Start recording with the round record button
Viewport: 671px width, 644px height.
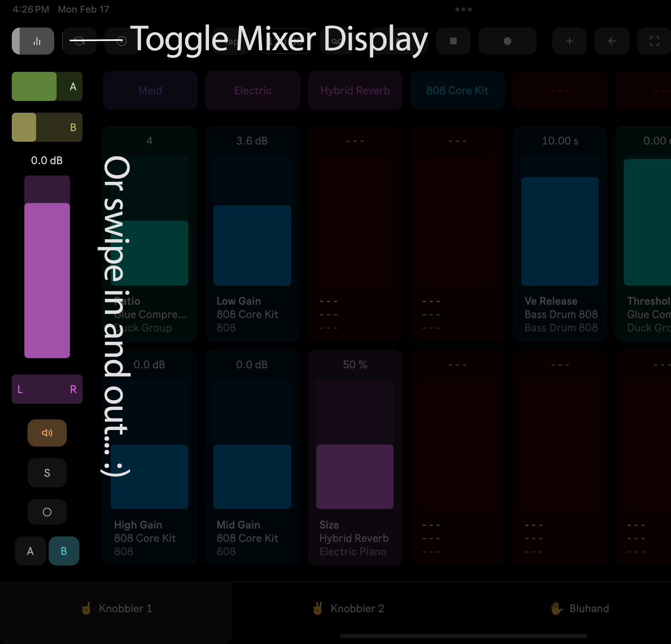click(507, 41)
